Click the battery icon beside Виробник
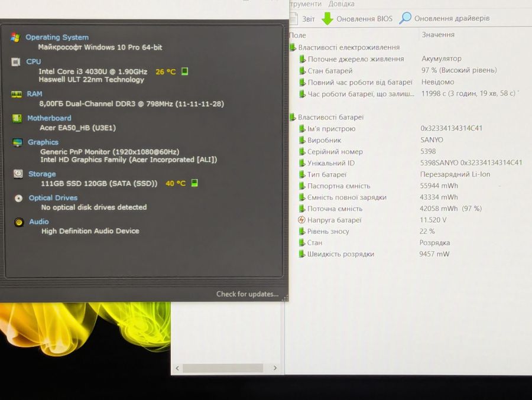The height and width of the screenshot is (400, 532). [x=302, y=140]
